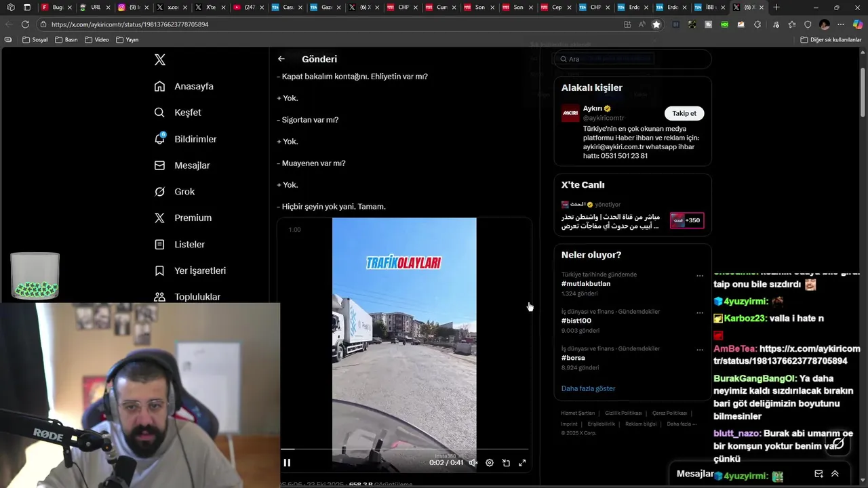
Task: Seek on the video progress bar
Action: [x=404, y=449]
